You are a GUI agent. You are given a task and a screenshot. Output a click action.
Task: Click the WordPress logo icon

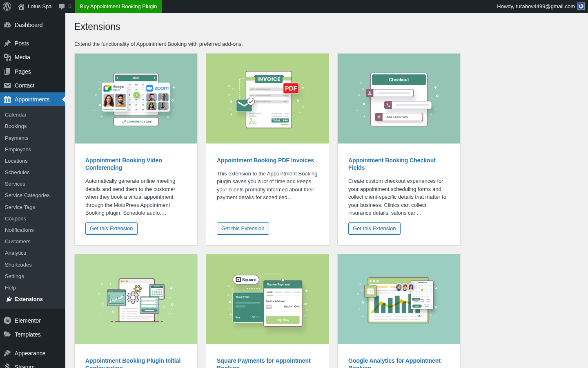click(x=7, y=7)
